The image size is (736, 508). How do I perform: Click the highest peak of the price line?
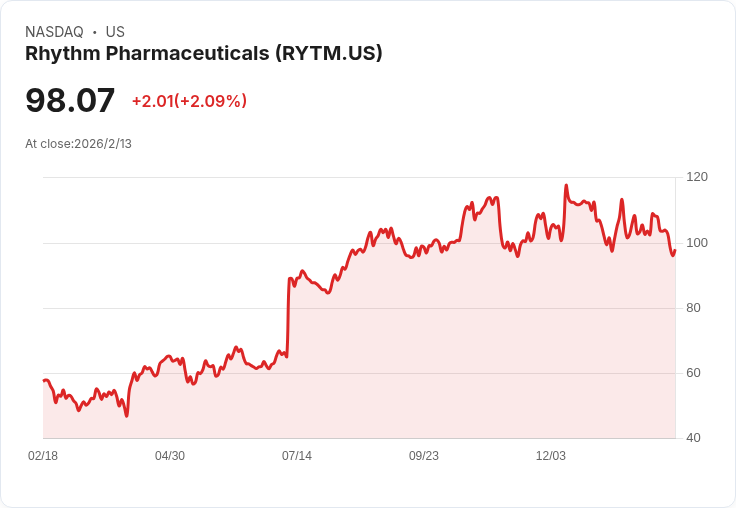point(566,185)
